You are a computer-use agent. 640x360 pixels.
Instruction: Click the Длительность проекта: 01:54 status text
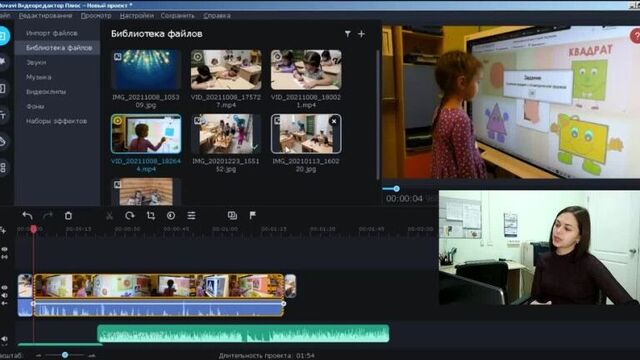[x=267, y=356]
